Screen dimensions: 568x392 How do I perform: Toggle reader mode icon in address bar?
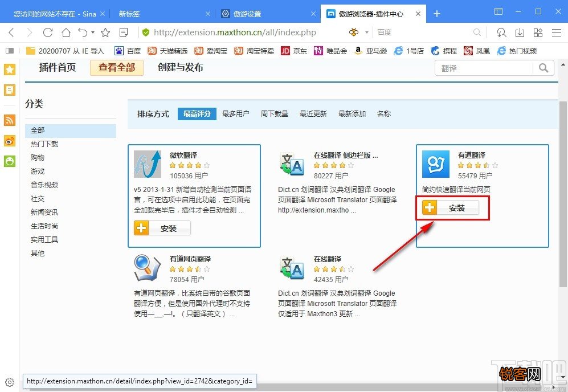pyautogui.click(x=124, y=32)
